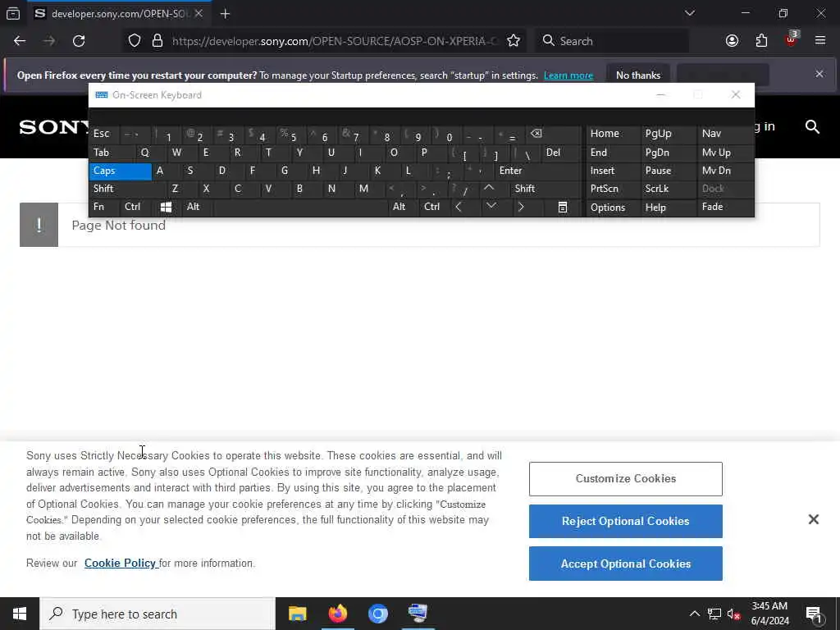
Task: Click taskbar Type here to search box
Action: [x=157, y=614]
